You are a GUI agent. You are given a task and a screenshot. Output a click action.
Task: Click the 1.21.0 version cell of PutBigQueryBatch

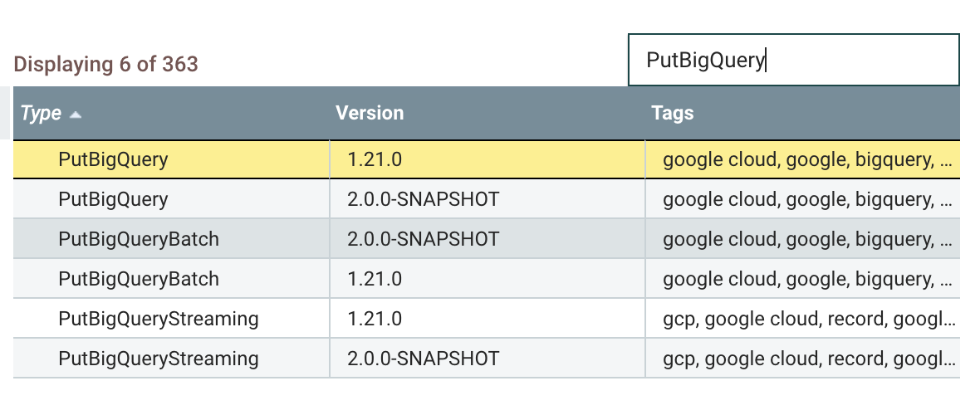click(488, 279)
